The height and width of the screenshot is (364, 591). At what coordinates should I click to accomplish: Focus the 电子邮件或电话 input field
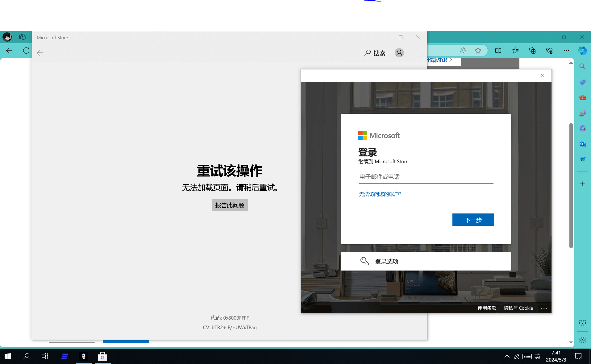pyautogui.click(x=426, y=177)
